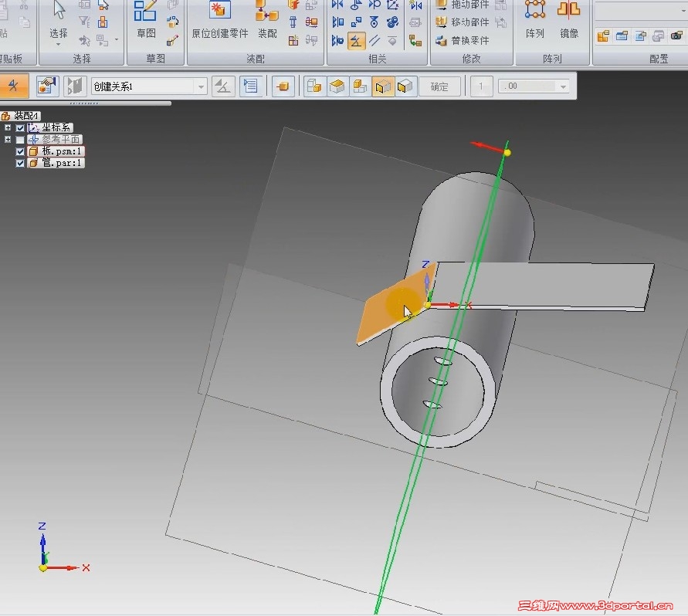Enable the 参考平面 checkbox
The image size is (688, 616).
20,140
